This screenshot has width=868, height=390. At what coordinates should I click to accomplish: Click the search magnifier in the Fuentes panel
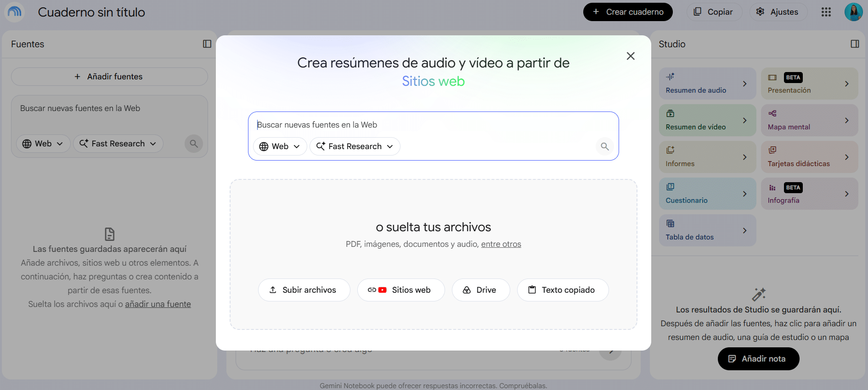coord(194,144)
